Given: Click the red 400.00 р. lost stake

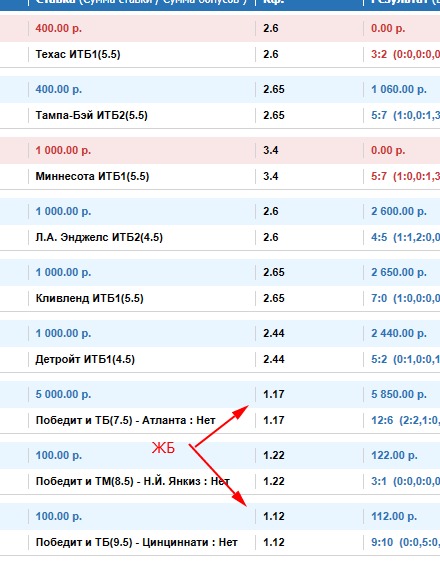Looking at the screenshot, I should click(x=59, y=28).
